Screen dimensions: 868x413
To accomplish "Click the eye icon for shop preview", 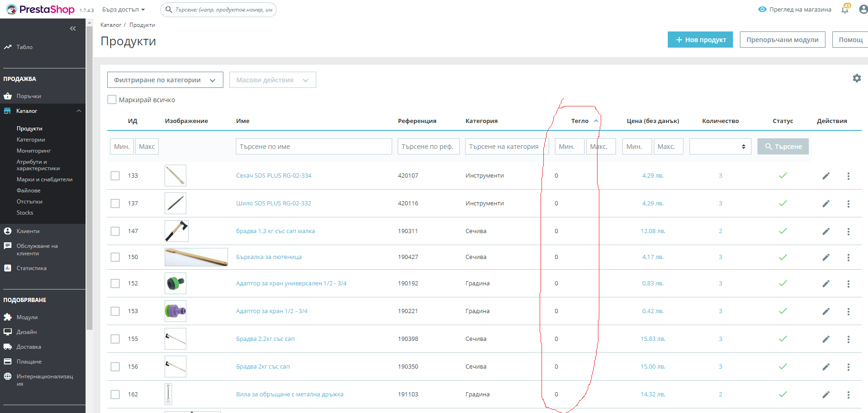I will pos(763,9).
